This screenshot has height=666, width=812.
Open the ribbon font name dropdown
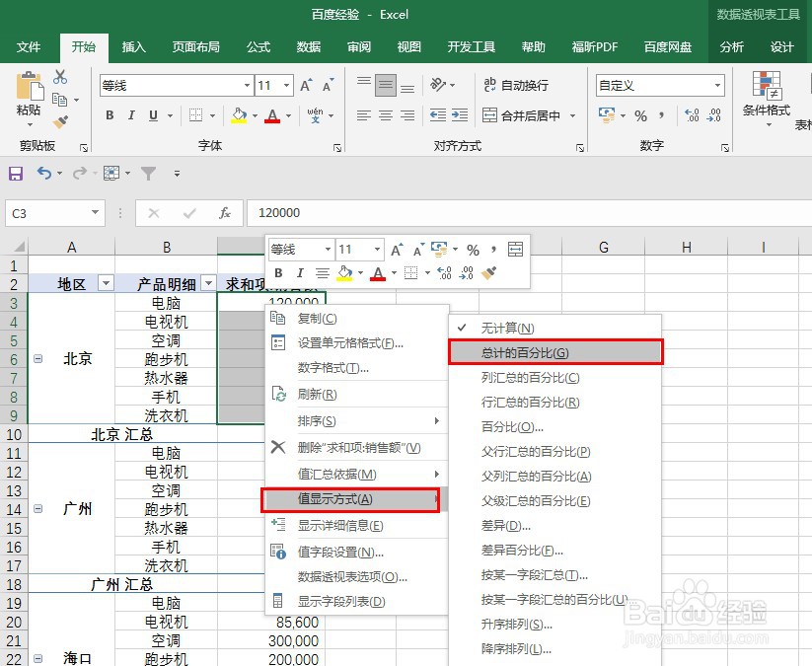[247, 86]
